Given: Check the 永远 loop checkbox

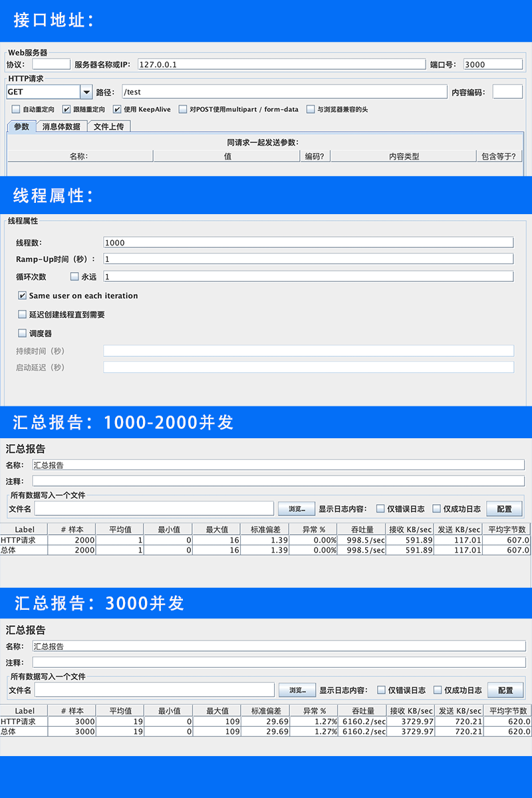Looking at the screenshot, I should [x=74, y=276].
